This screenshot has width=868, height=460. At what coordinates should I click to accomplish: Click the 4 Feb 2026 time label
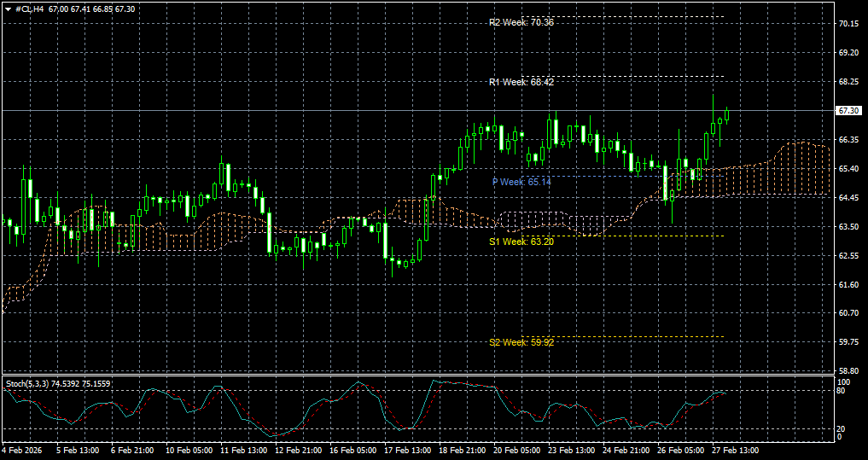pyautogui.click(x=21, y=451)
